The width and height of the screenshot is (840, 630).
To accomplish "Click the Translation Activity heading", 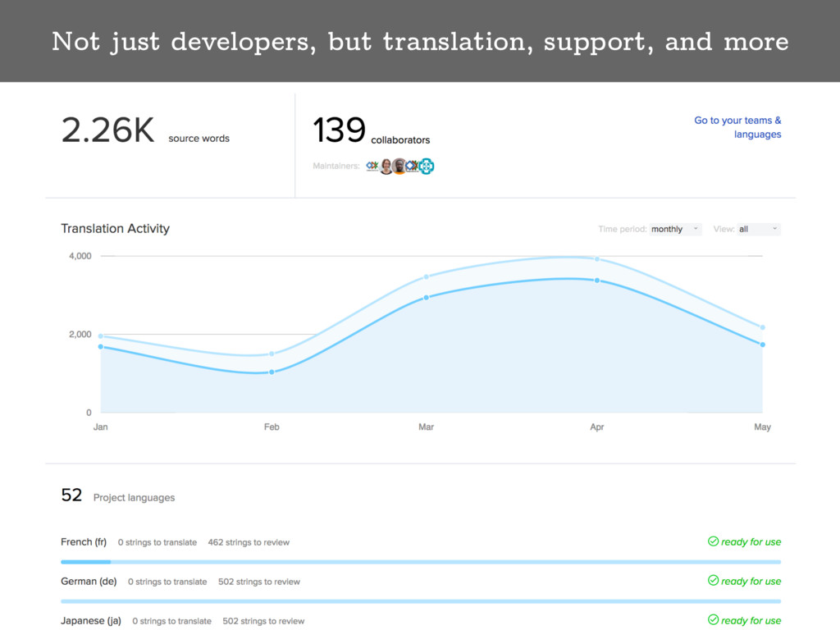I will [115, 229].
